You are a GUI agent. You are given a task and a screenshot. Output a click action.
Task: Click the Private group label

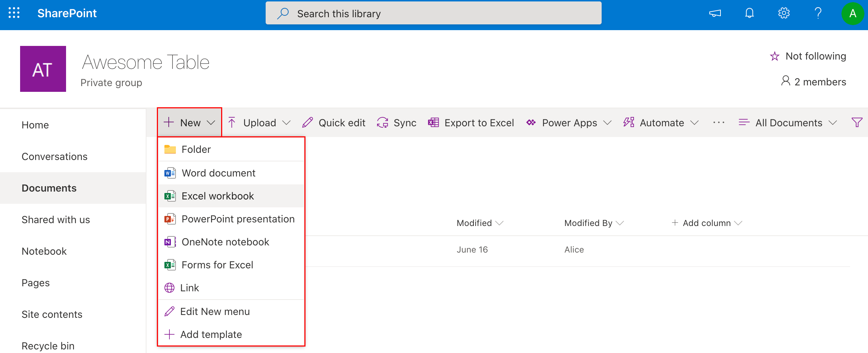click(111, 83)
